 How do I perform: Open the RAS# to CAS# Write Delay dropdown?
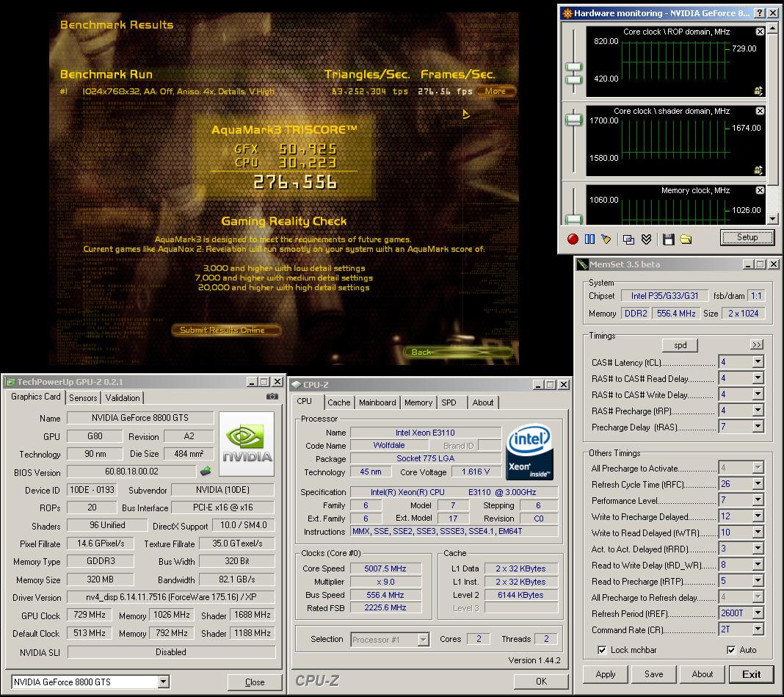pyautogui.click(x=758, y=394)
